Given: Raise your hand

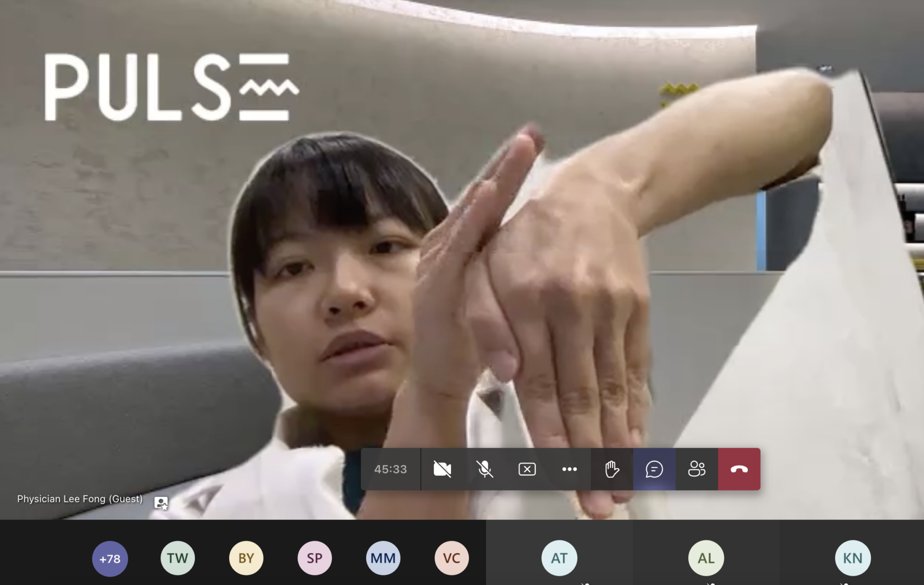Looking at the screenshot, I should (612, 469).
